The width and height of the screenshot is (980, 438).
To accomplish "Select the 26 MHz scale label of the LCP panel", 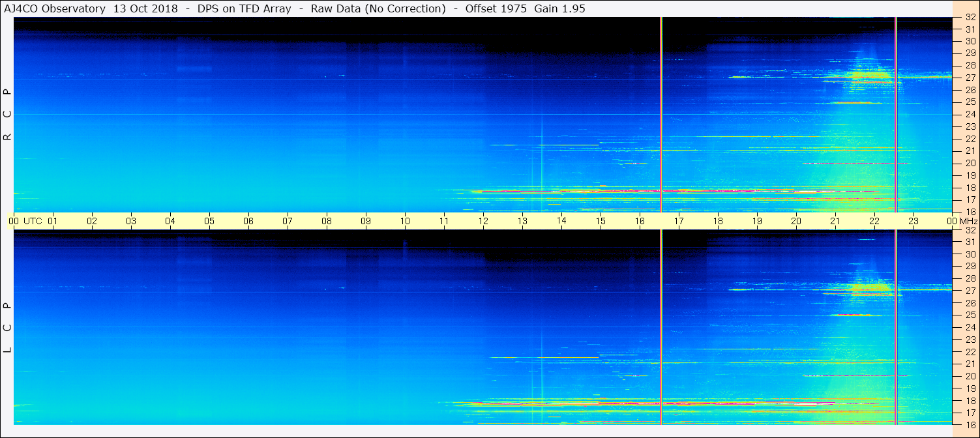I will point(970,302).
